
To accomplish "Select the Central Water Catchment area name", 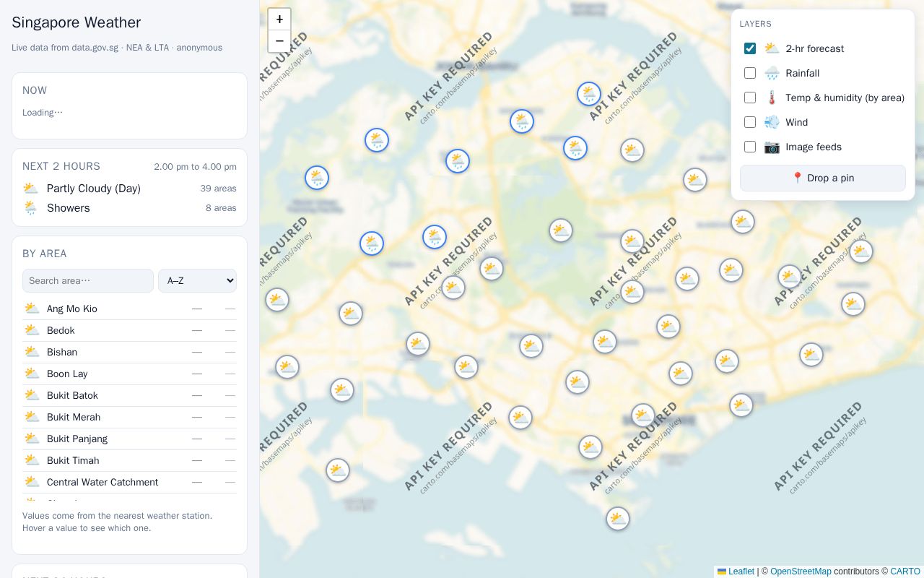I will pyautogui.click(x=103, y=482).
